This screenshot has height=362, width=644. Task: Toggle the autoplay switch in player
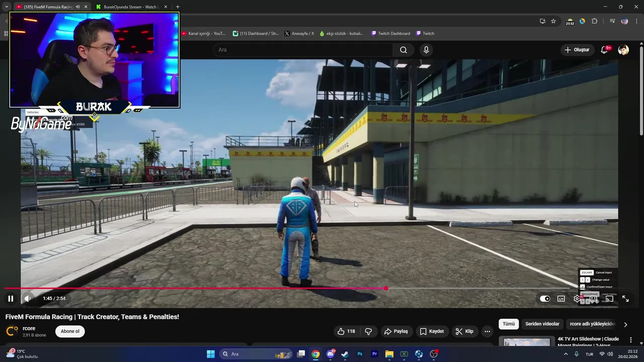pyautogui.click(x=545, y=299)
